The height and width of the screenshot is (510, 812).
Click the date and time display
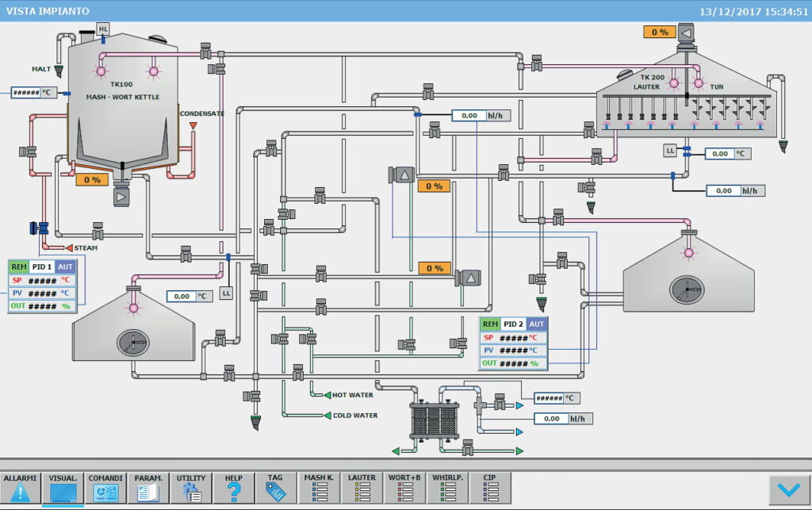pos(753,11)
